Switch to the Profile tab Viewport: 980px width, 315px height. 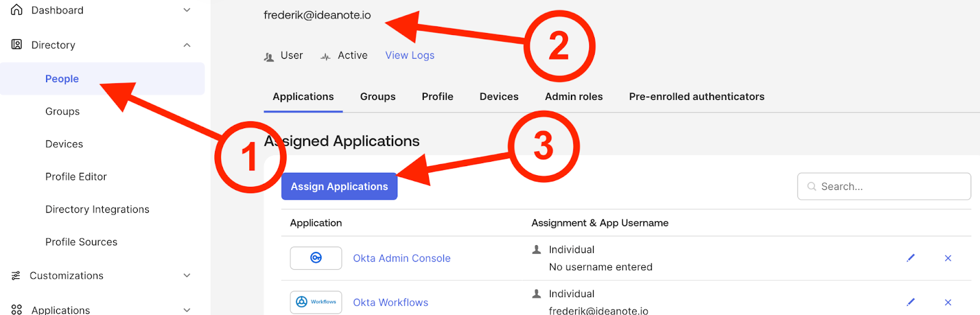point(437,97)
